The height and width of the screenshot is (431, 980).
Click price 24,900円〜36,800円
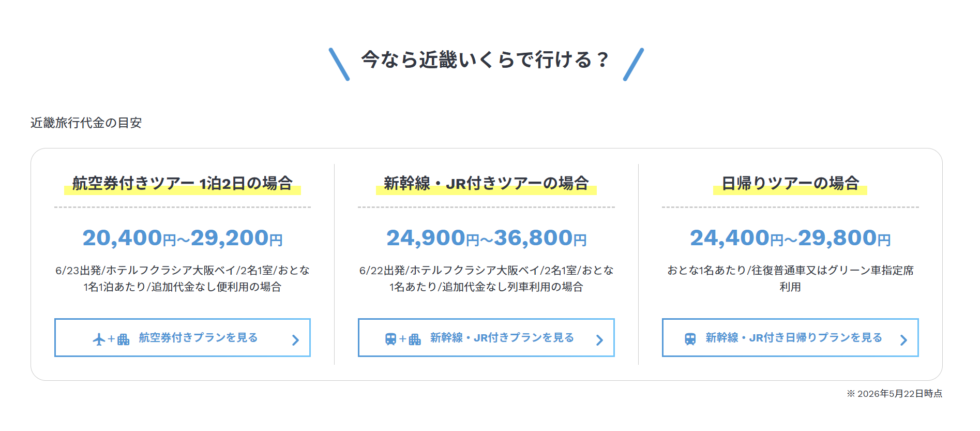(486, 238)
